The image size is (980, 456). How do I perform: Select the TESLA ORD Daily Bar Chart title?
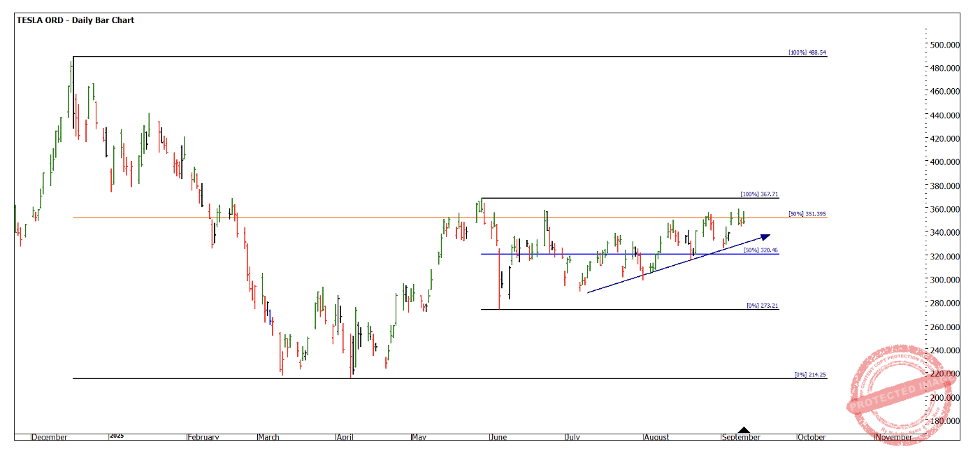tap(75, 20)
